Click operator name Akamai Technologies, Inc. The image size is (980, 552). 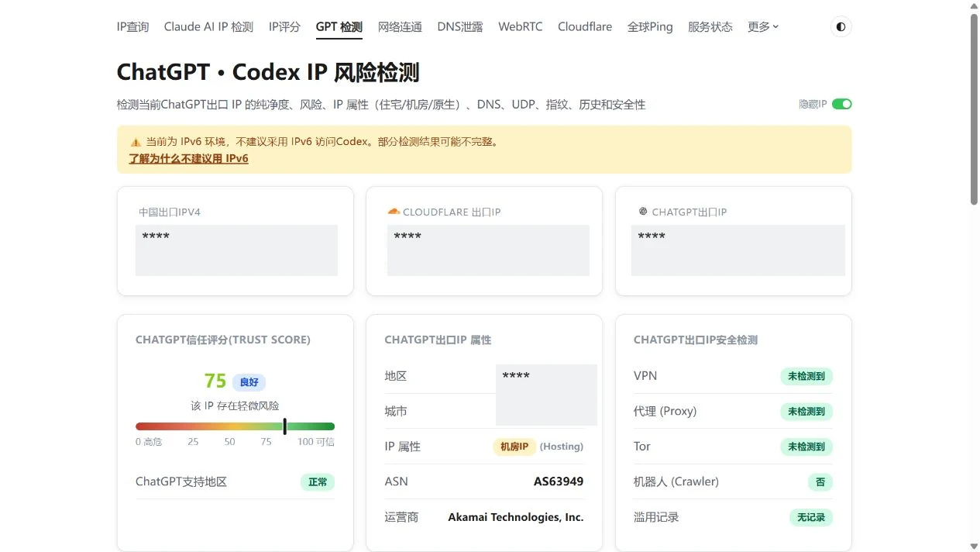point(516,517)
